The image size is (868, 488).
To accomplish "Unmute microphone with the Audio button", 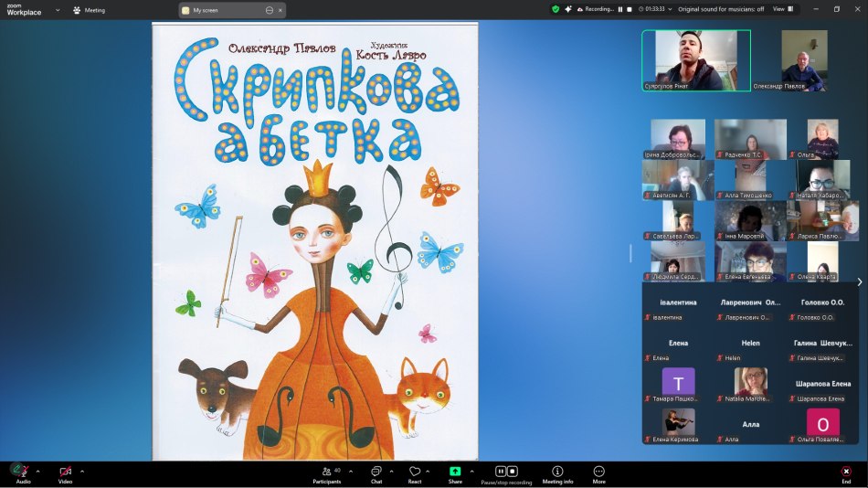I will point(21,471).
